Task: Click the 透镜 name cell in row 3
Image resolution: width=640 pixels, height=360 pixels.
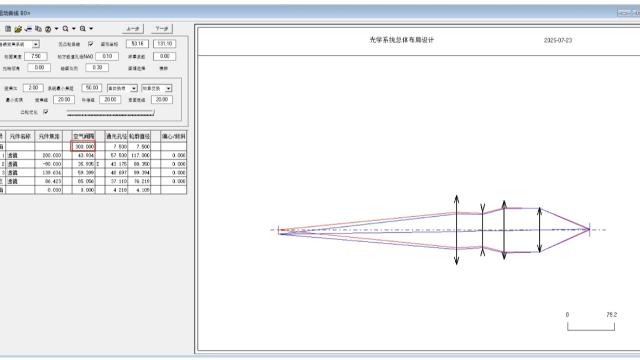Action: click(20, 173)
